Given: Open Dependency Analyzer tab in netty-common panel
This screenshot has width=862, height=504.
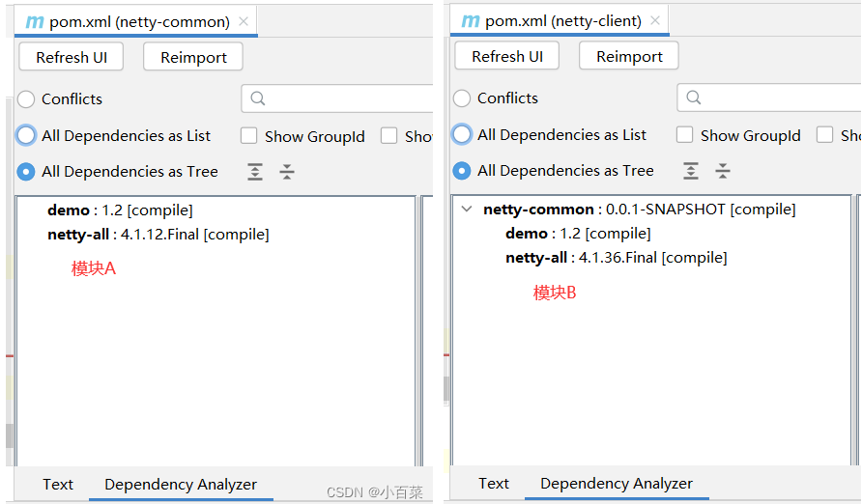Looking at the screenshot, I should pyautogui.click(x=181, y=485).
